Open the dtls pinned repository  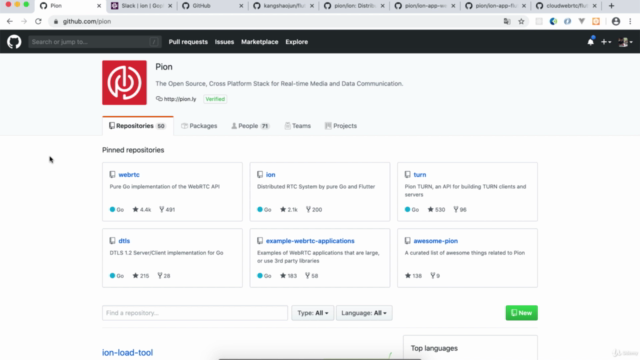(x=124, y=241)
